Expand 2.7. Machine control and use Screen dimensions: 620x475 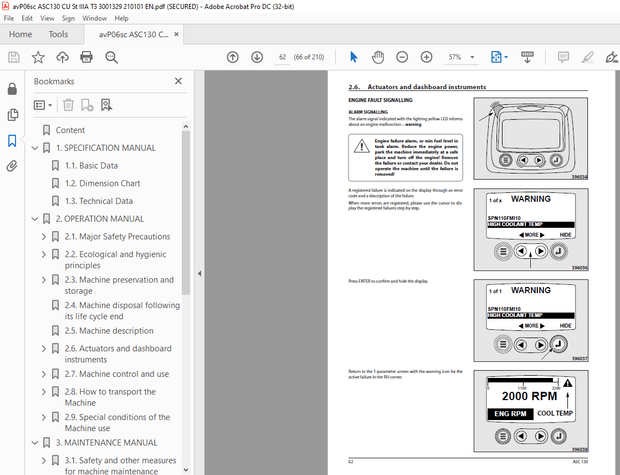click(x=44, y=374)
